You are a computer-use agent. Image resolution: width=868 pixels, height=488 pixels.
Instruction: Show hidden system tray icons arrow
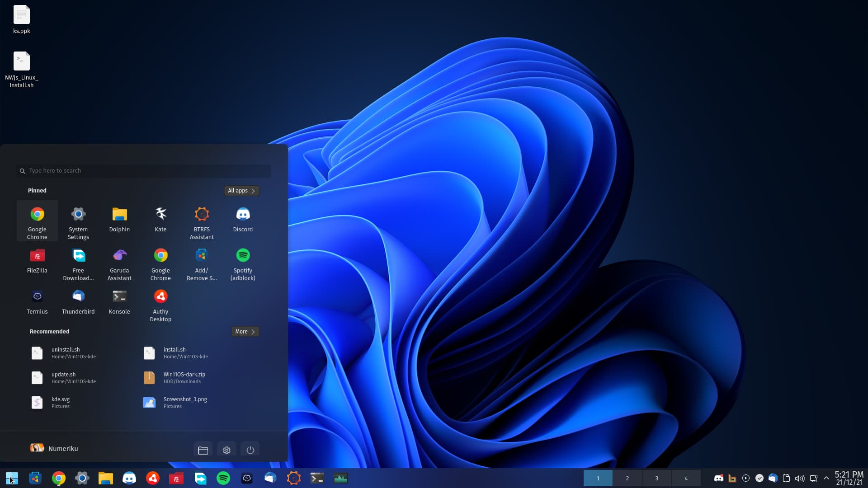tap(826, 478)
